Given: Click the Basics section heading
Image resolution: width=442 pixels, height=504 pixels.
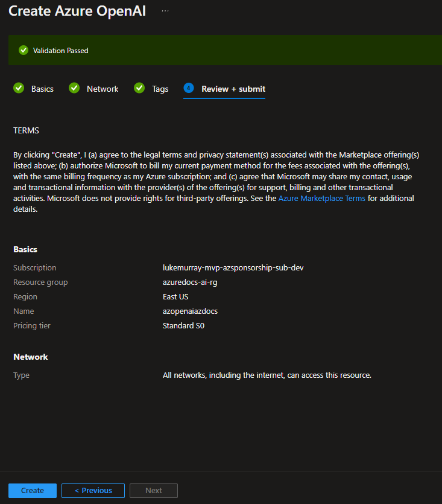Looking at the screenshot, I should pos(25,249).
